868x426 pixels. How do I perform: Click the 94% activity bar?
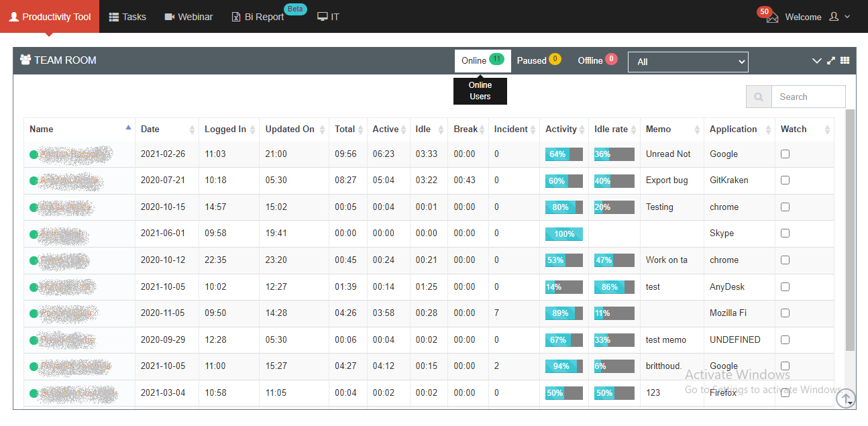click(564, 366)
